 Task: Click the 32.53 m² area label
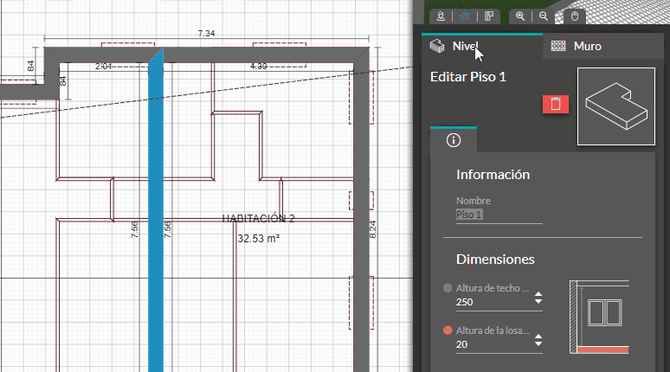tap(259, 238)
